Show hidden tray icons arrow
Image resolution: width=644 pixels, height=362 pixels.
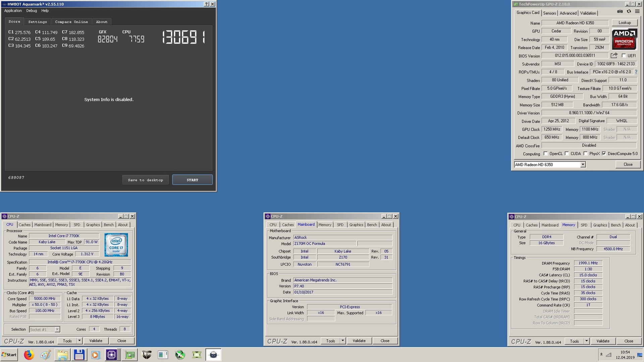(x=601, y=355)
